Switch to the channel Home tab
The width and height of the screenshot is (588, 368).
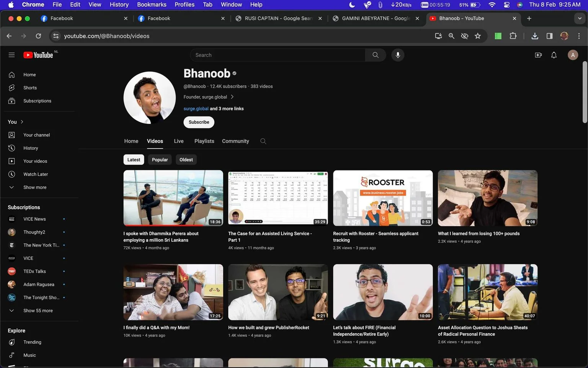click(131, 141)
